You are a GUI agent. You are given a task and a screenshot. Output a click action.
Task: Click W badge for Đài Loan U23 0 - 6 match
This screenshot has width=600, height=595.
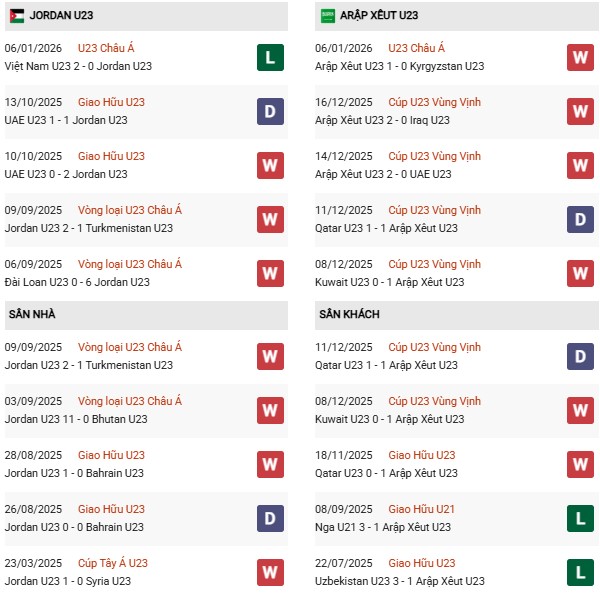(270, 273)
